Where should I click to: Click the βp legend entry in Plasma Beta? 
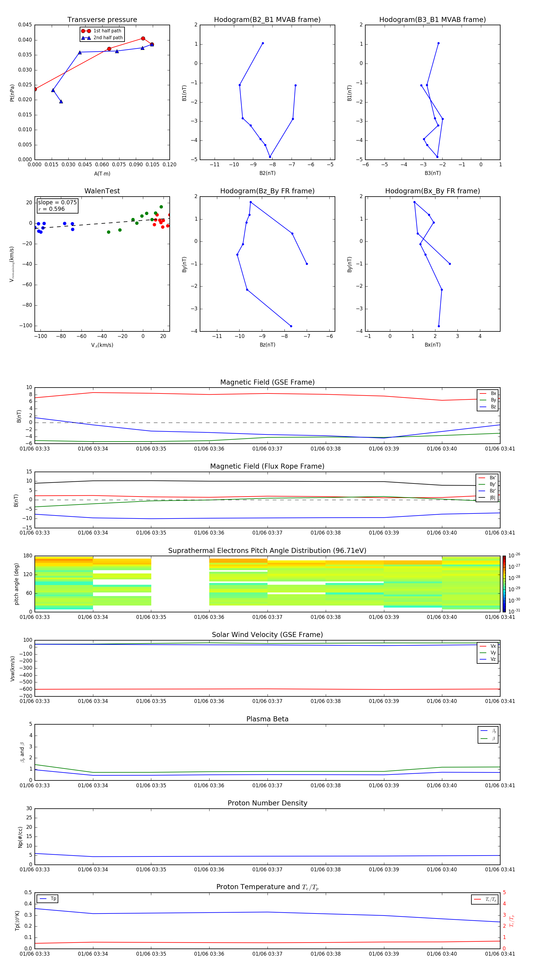[488, 731]
